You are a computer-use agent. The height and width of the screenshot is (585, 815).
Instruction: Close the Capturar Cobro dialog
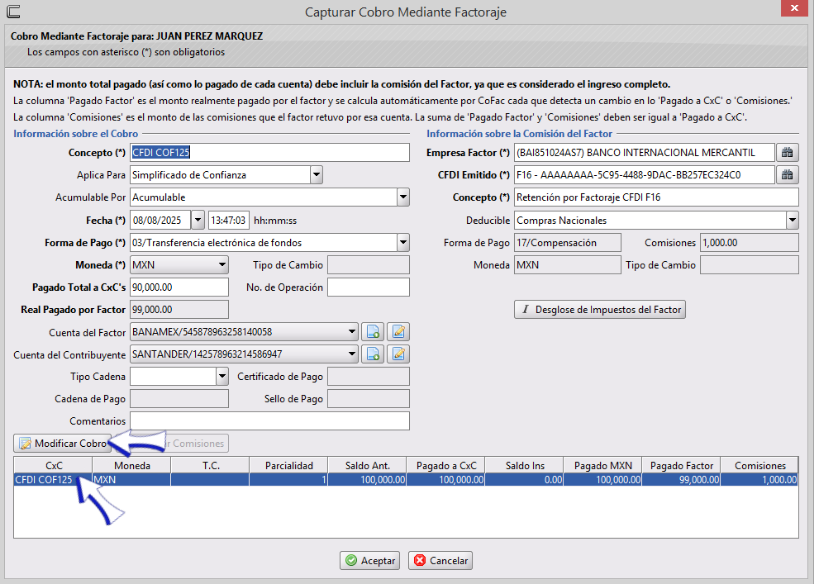coord(794,8)
